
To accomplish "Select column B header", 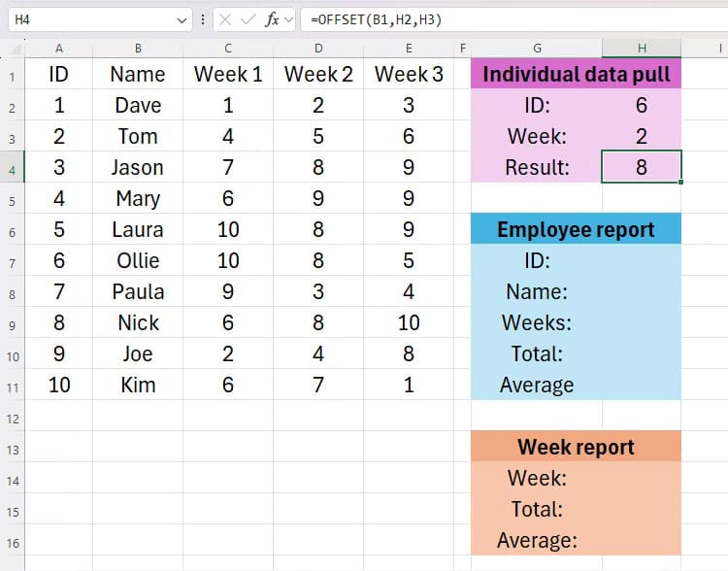I will (138, 49).
